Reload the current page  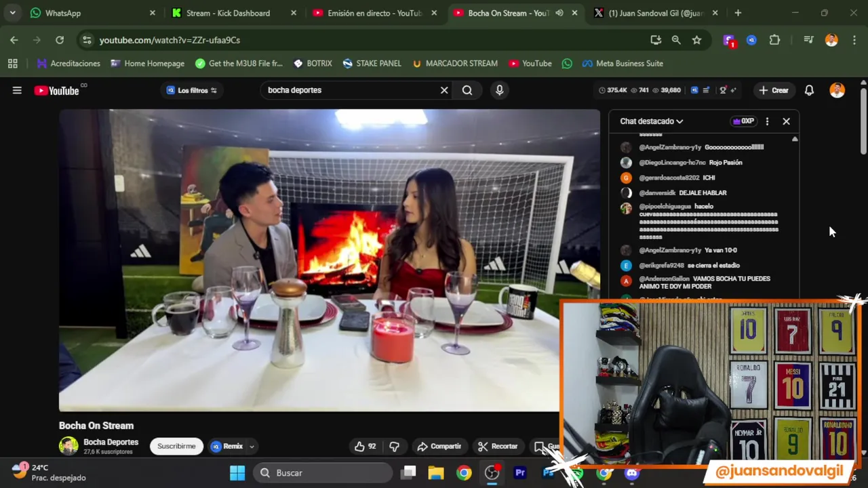click(60, 40)
